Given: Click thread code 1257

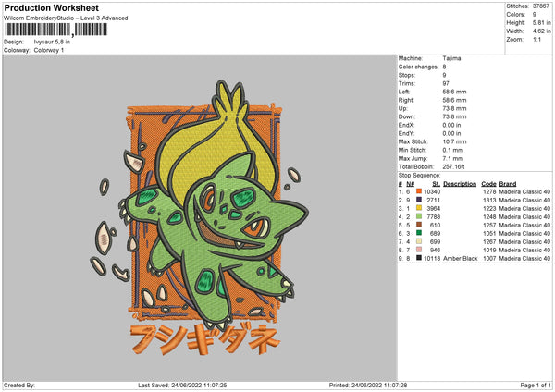Looking at the screenshot, I should [x=489, y=225].
